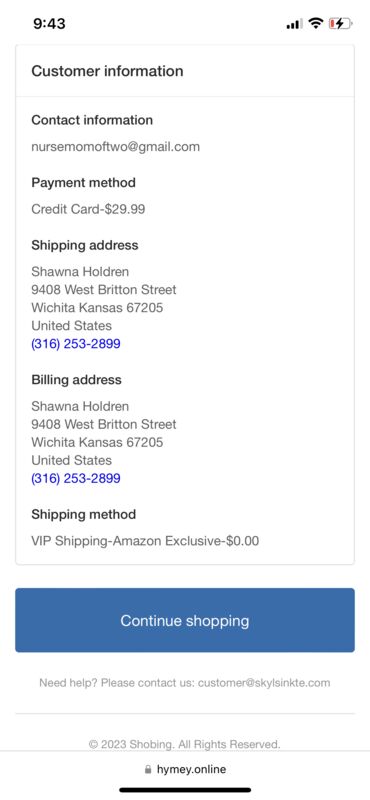Tap the shipping address street line
Screen dimensions: 370x800
[104, 290]
